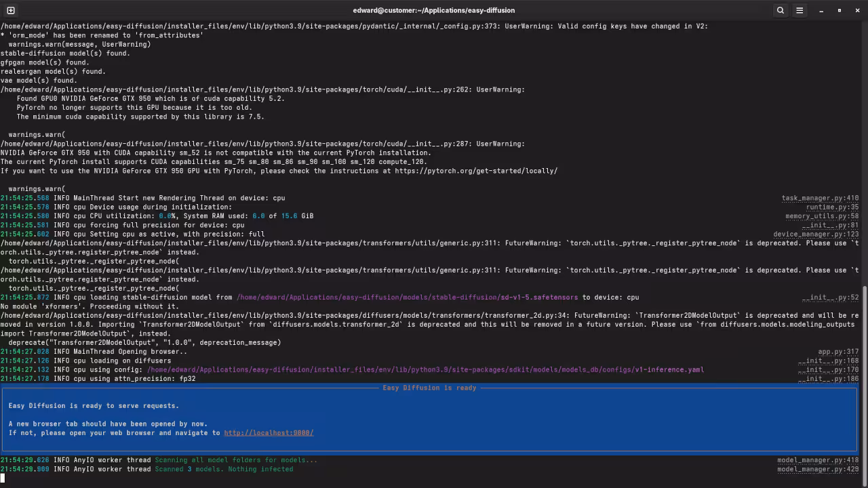Open the http://localhost:9000/ link
The height and width of the screenshot is (488, 868).
tap(269, 433)
